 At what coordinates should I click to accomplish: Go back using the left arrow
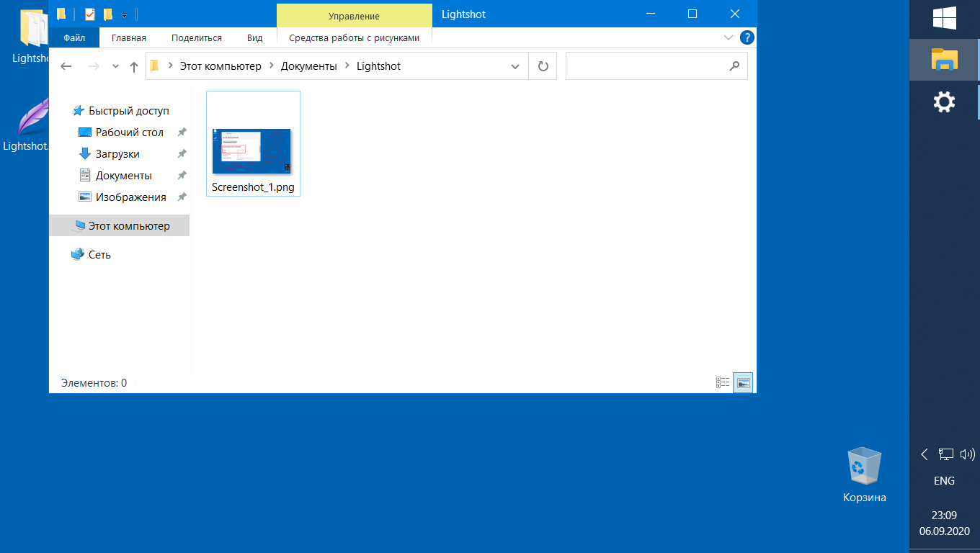coord(66,66)
